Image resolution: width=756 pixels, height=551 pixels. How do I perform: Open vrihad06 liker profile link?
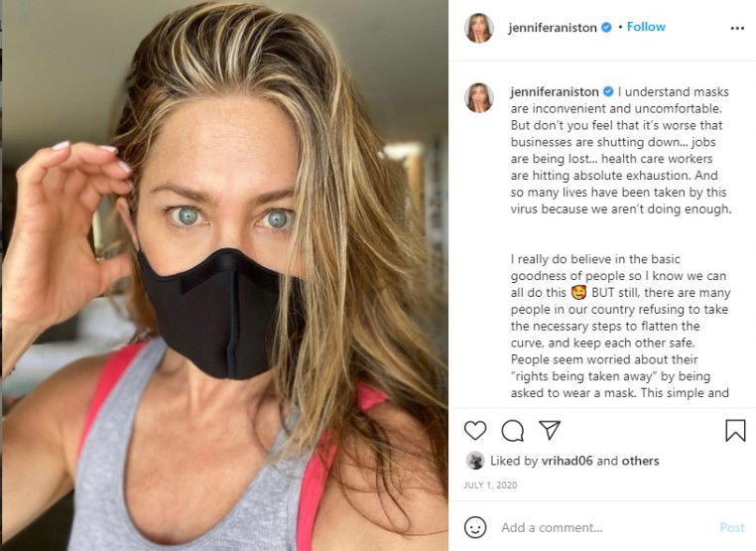[x=567, y=461]
